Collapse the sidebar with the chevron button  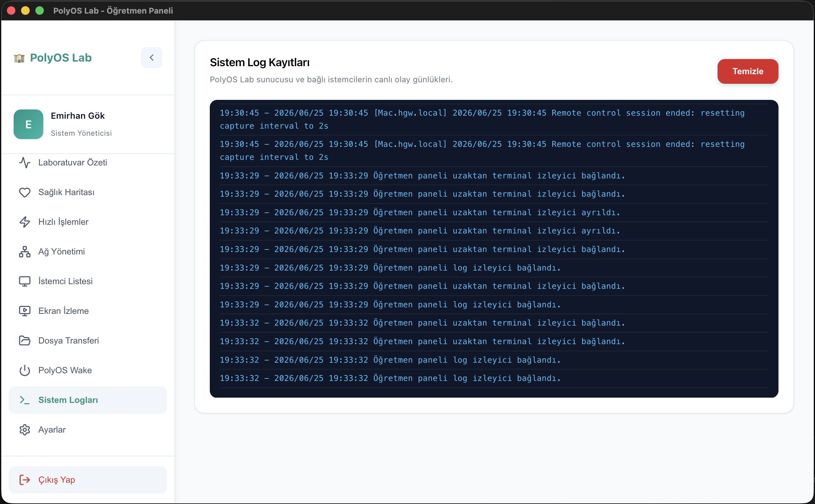[151, 58]
